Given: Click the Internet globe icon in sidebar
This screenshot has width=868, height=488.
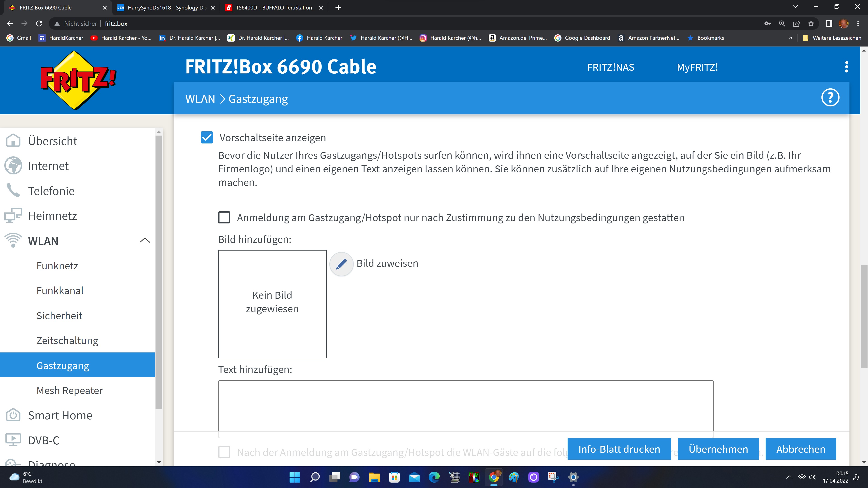Looking at the screenshot, I should pyautogui.click(x=13, y=166).
